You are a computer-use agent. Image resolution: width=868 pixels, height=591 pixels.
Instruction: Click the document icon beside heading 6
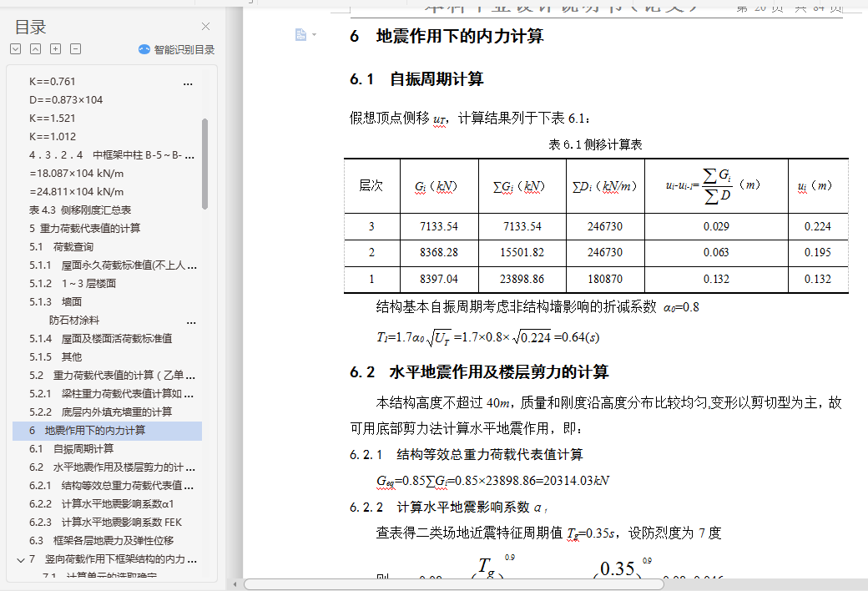point(300,35)
